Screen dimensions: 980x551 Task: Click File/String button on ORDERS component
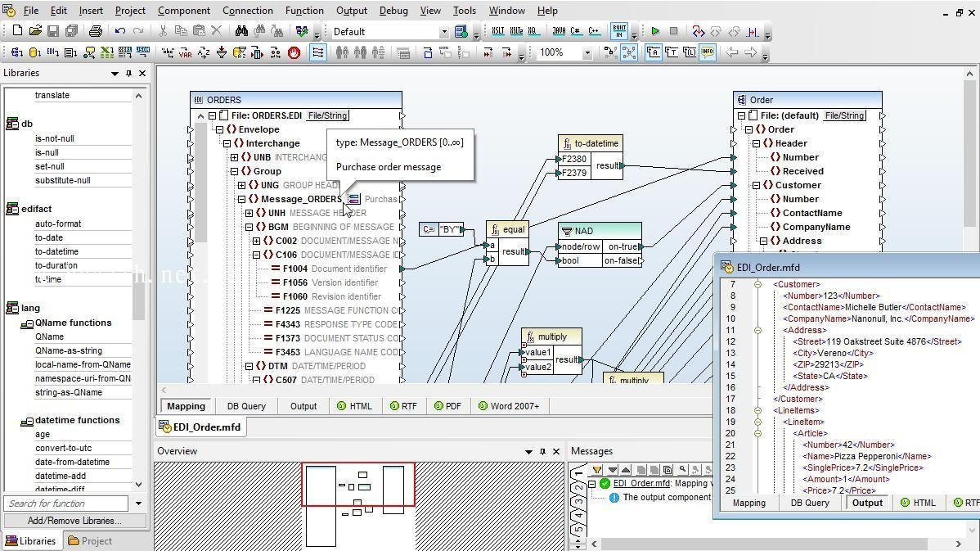point(327,115)
